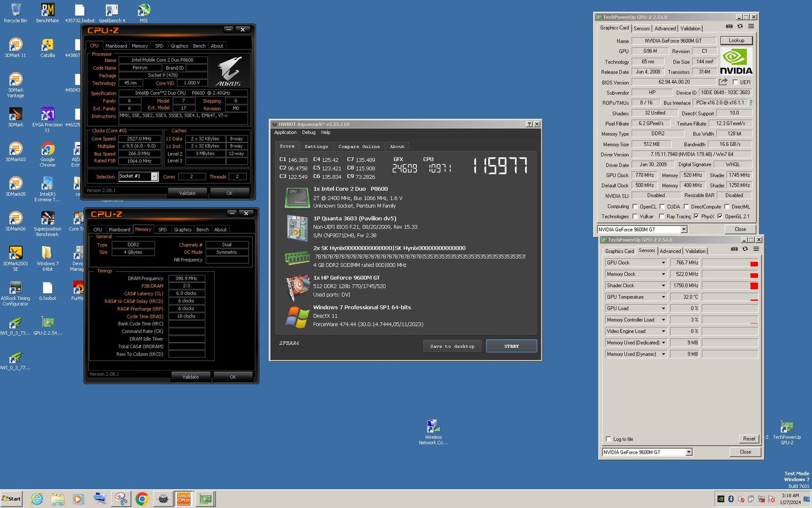
Task: Open 3DMark 11 desktop icon
Action: tap(16, 48)
